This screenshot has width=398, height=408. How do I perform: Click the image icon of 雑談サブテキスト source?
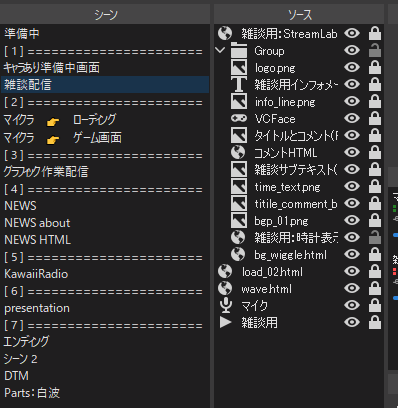click(239, 170)
